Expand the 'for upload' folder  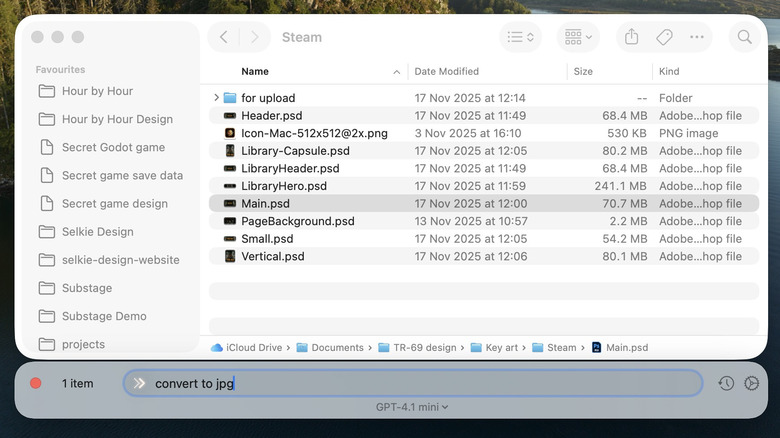(216, 98)
